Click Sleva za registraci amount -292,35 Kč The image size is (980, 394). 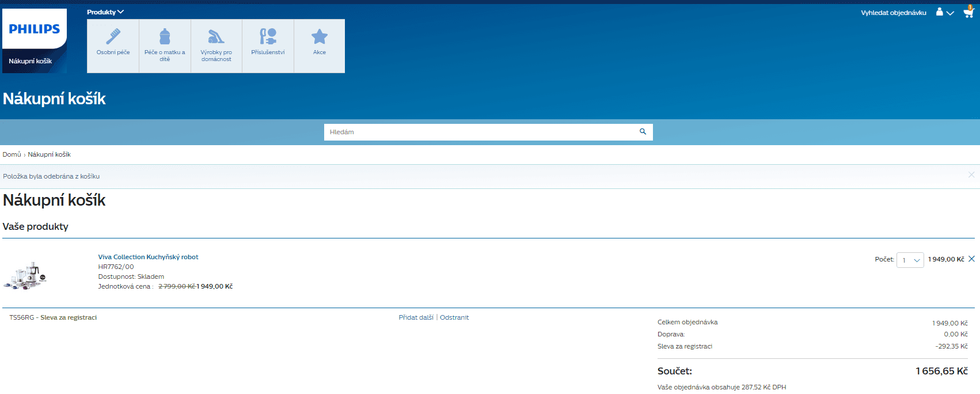pos(951,346)
